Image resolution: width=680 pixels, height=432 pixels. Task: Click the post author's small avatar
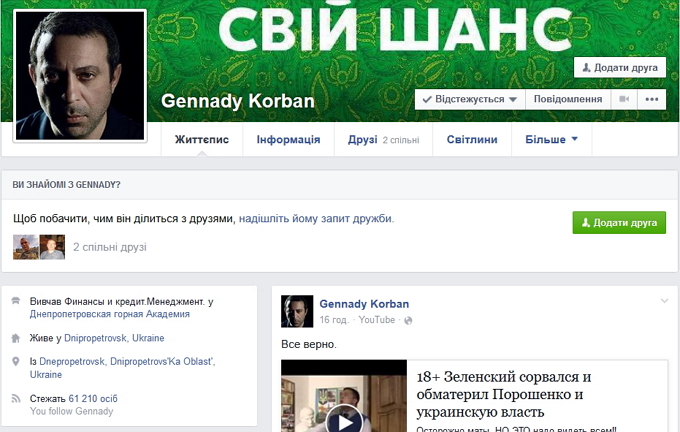click(297, 311)
